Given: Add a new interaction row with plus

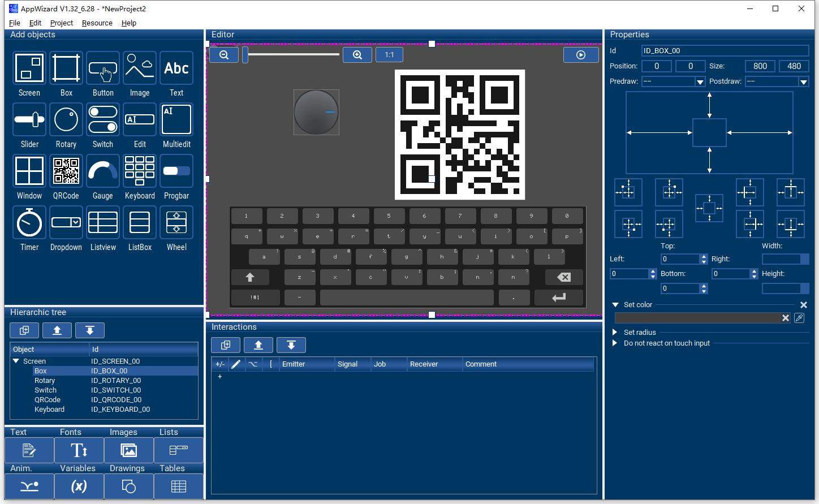Looking at the screenshot, I should point(220,376).
